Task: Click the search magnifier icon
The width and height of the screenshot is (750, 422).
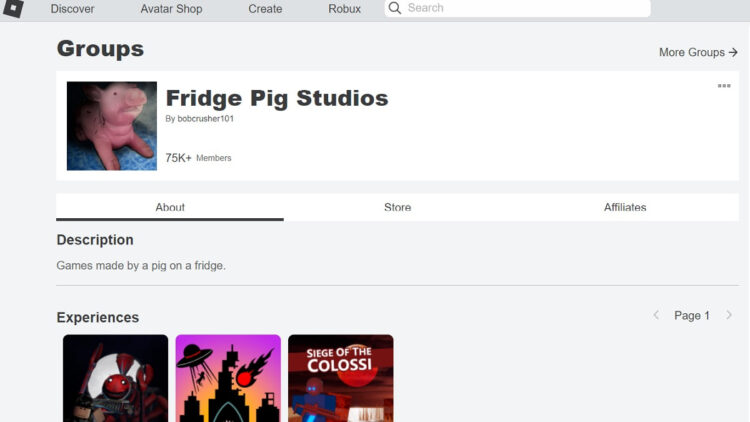Action: tap(395, 8)
